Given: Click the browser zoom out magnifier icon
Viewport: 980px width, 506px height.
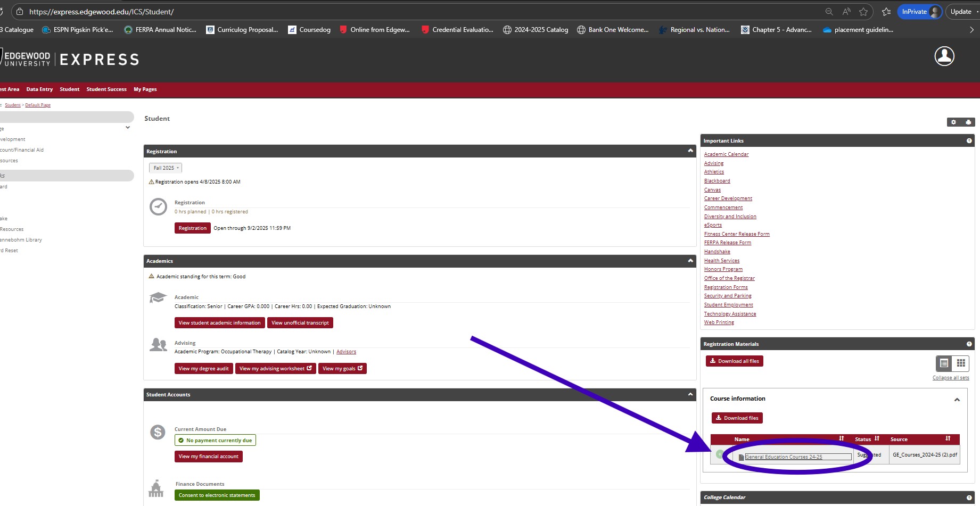Looking at the screenshot, I should (829, 12).
